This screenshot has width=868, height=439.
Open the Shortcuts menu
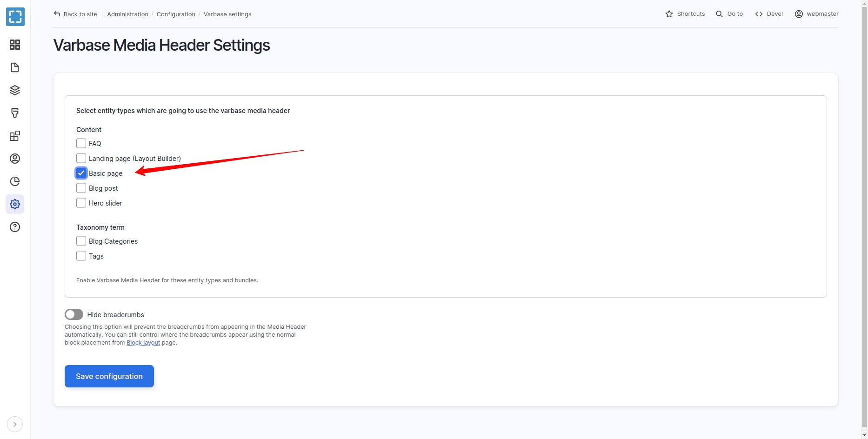pyautogui.click(x=685, y=14)
